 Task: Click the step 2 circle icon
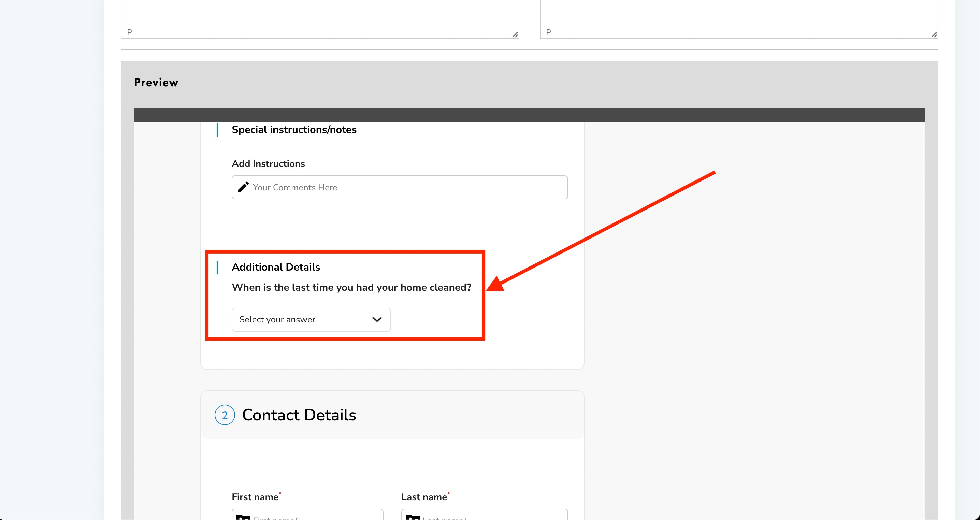(x=225, y=415)
